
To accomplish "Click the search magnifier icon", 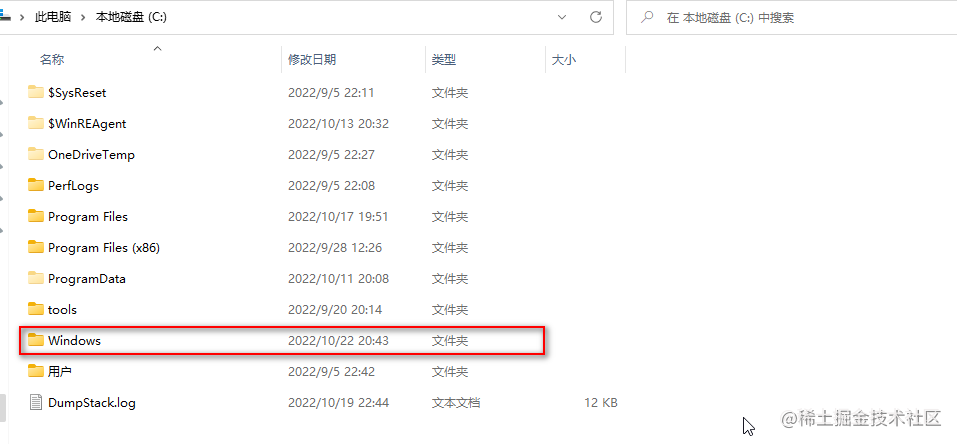I will tap(648, 17).
